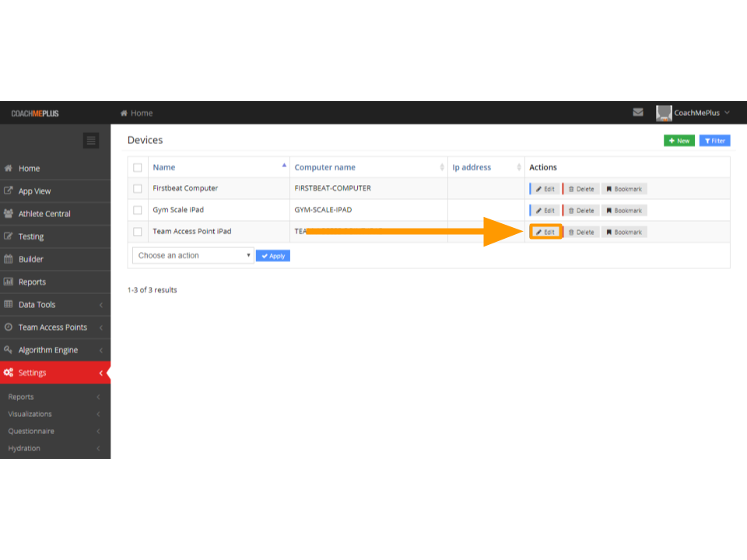
Task: Open the Home menu item
Action: click(x=55, y=169)
